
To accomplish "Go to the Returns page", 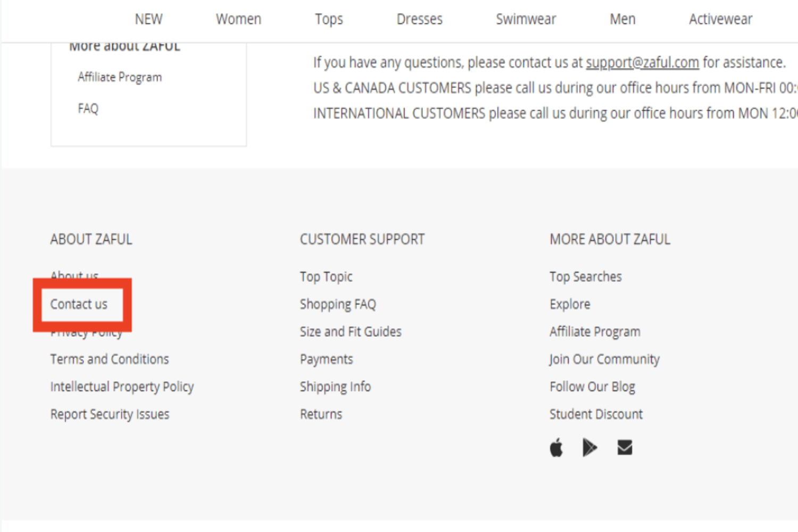I will (321, 414).
